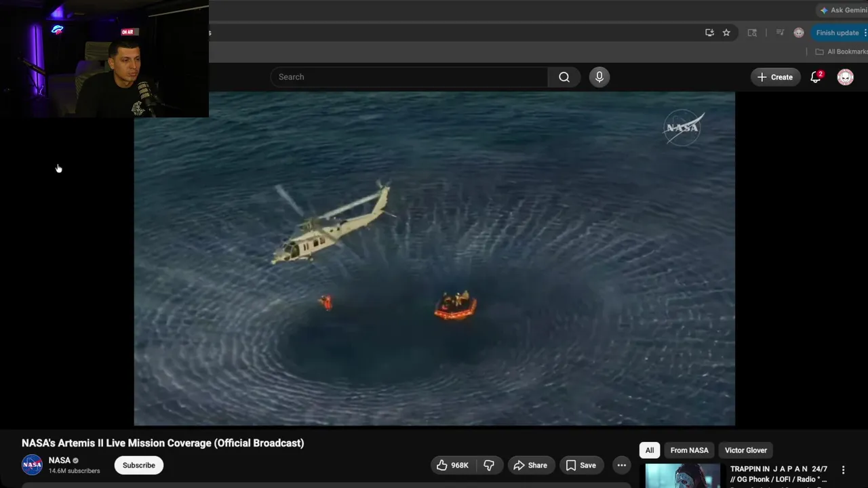
Task: Search YouTube with the magnifier button
Action: tap(564, 77)
